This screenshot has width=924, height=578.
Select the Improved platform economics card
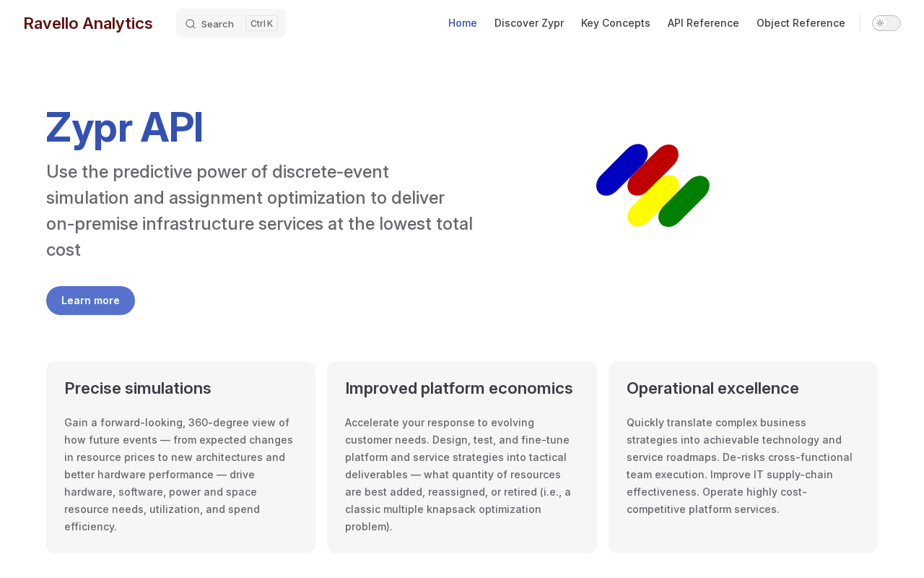click(462, 457)
